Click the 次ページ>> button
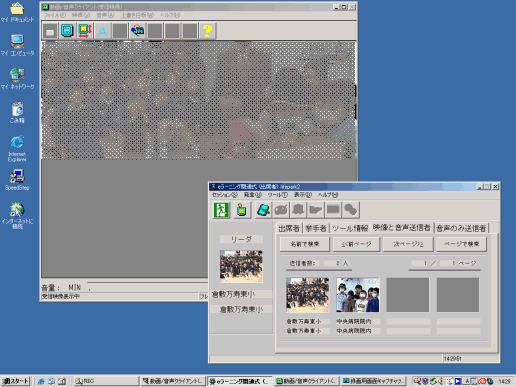516x387 pixels. 408,244
